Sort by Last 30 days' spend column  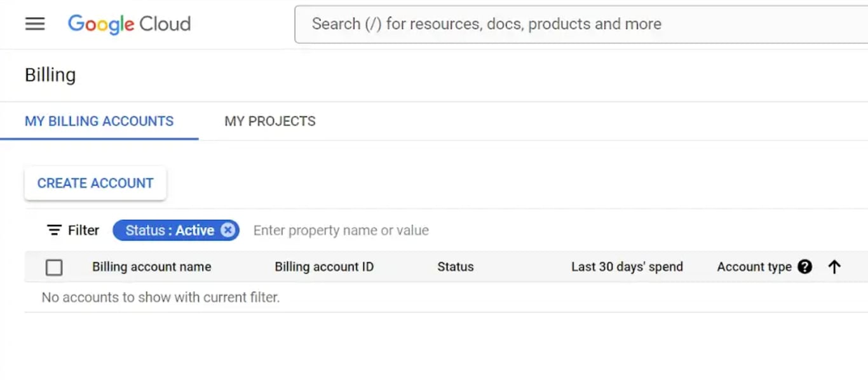point(627,267)
